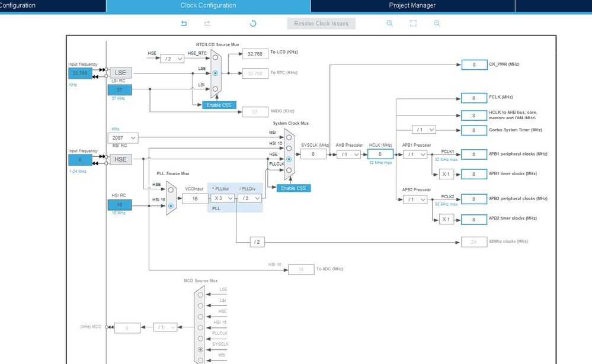Viewport: 592px width, 364px height.
Task: Click Resolve Clock Issues button
Action: [x=321, y=24]
